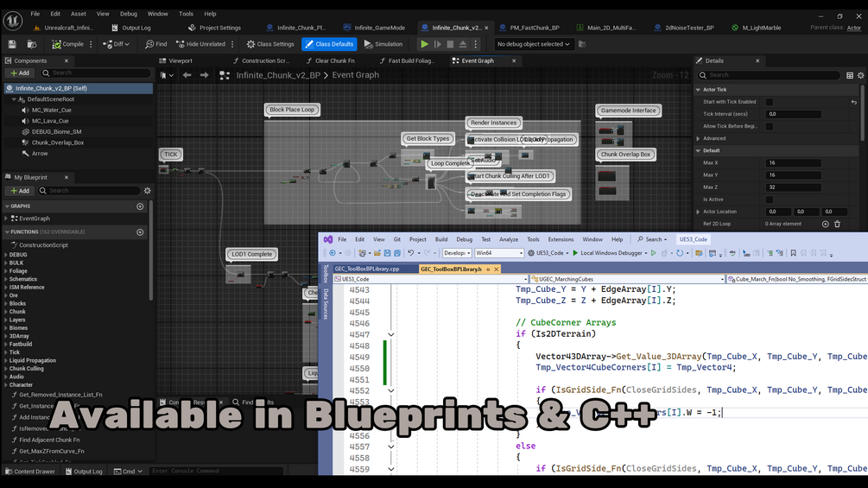Add a component in Components panel
The width and height of the screenshot is (868, 488).
(20, 73)
